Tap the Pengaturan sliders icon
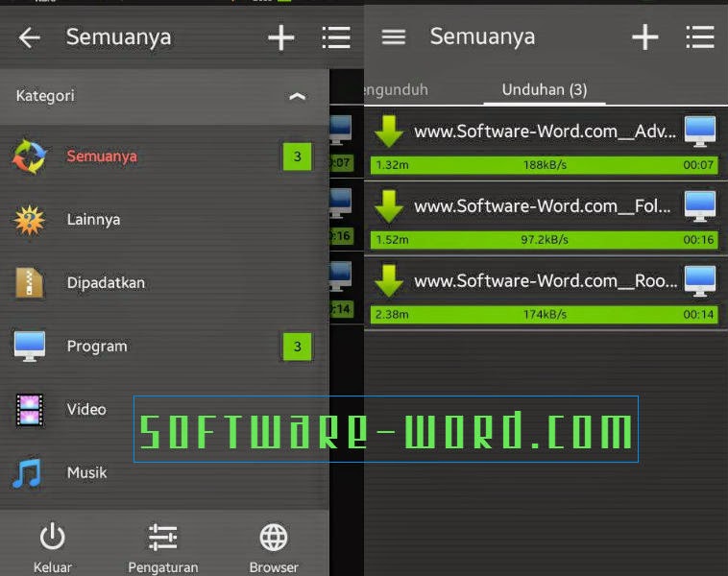Viewport: 728px width, 576px height. tap(163, 537)
